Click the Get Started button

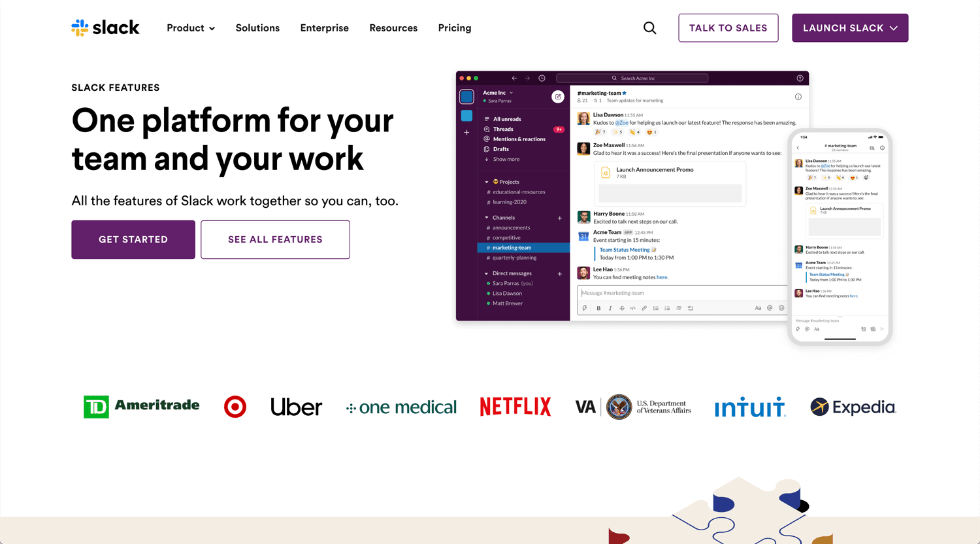point(133,239)
